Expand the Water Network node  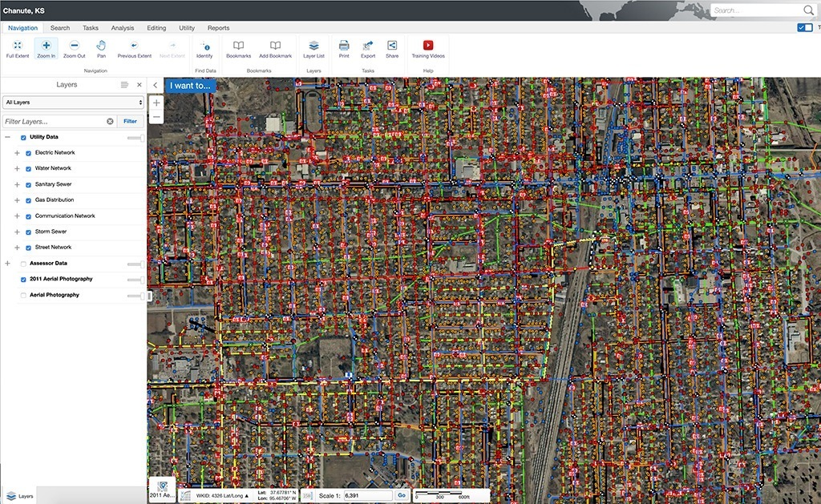[17, 168]
